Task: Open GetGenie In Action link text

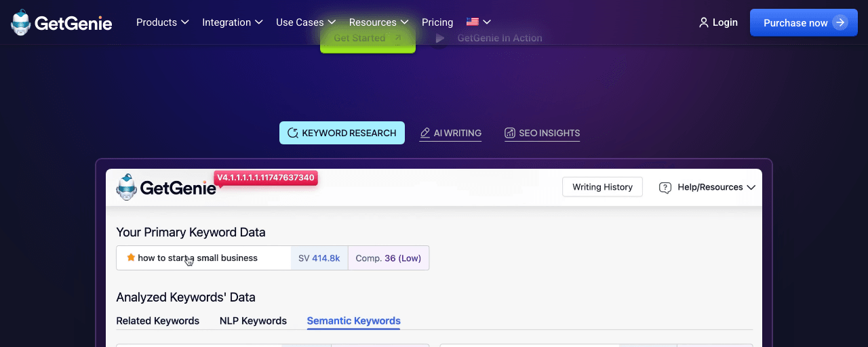Action: coord(500,38)
